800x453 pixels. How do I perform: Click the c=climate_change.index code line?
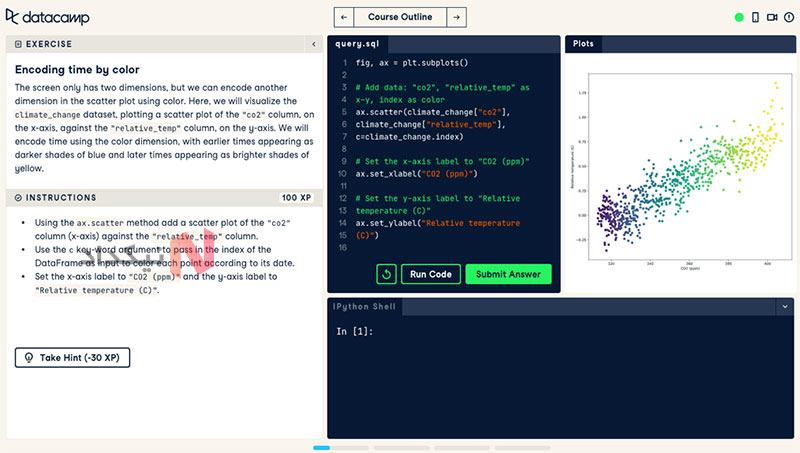click(x=410, y=137)
